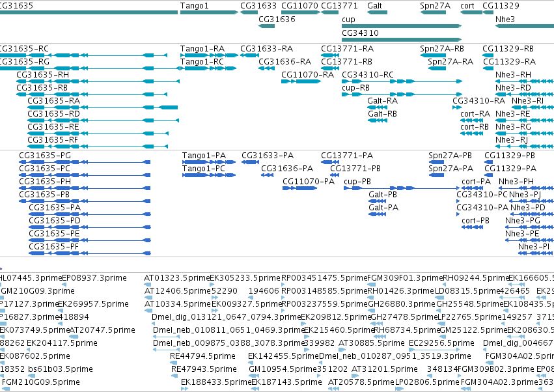This screenshot has height=392, width=554.
Task: Select the Tango1-PC protein label
Action: pyautogui.click(x=204, y=169)
